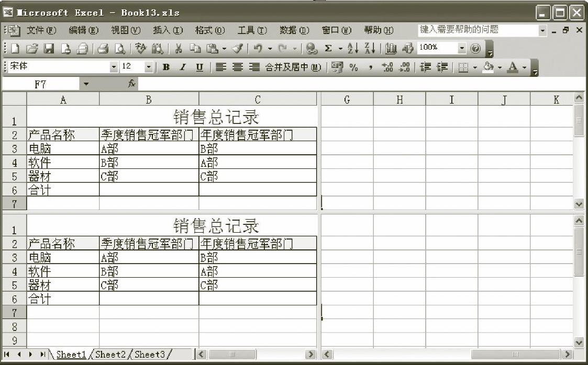The image size is (588, 365).
Task: Toggle Bold formatting
Action: pos(166,67)
